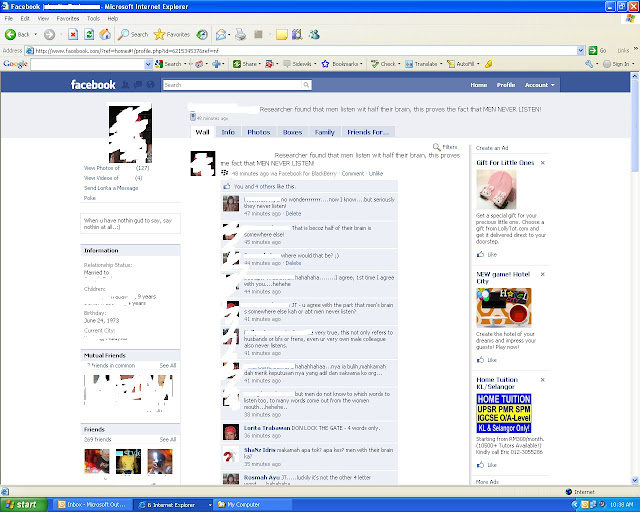Expand taskbar Internet Explorer group dropdown
Image resolution: width=640 pixels, height=512 pixels.
[x=210, y=505]
